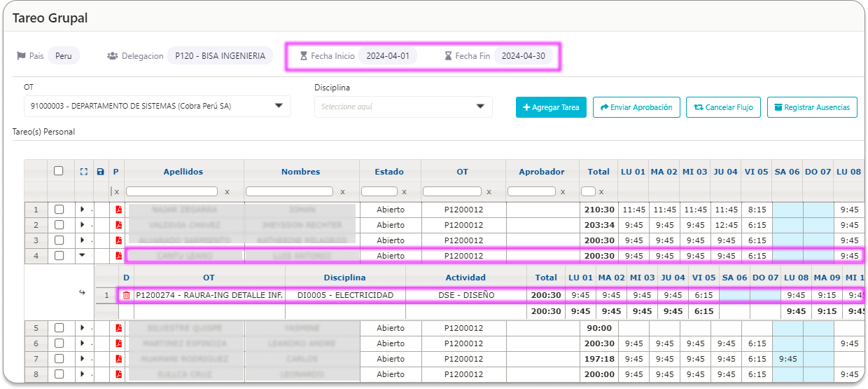Click the Registrar Ausencias button
Image resolution: width=868 pixels, height=389 pixels.
812,107
